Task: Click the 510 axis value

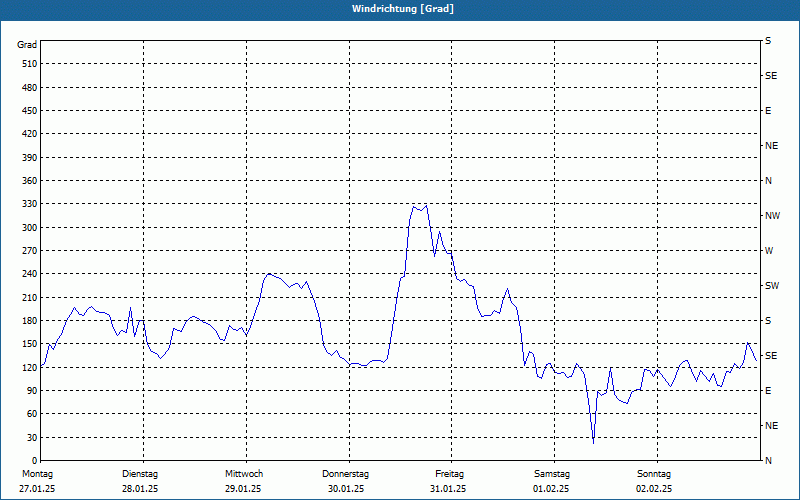Action: click(x=30, y=64)
